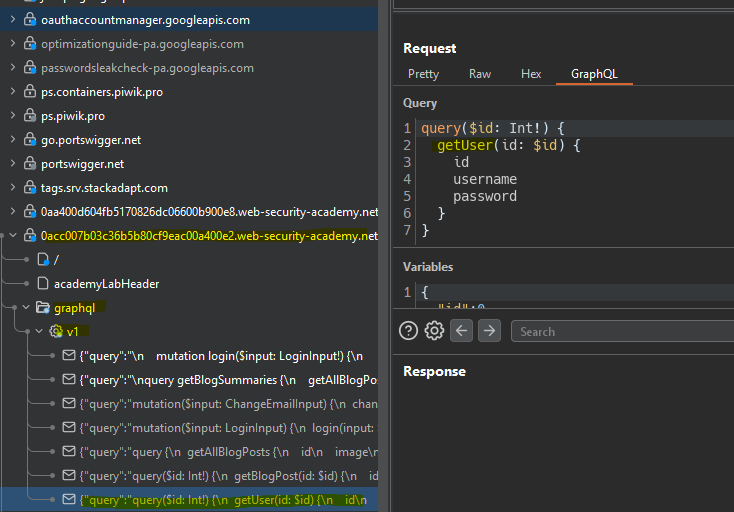The image size is (734, 512).
Task: Click envelope icon of getBlogSummaries request
Action: click(x=69, y=379)
